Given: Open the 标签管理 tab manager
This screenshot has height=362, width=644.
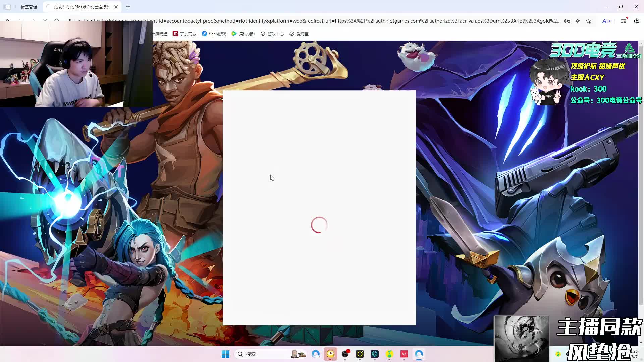Looking at the screenshot, I should pyautogui.click(x=29, y=7).
